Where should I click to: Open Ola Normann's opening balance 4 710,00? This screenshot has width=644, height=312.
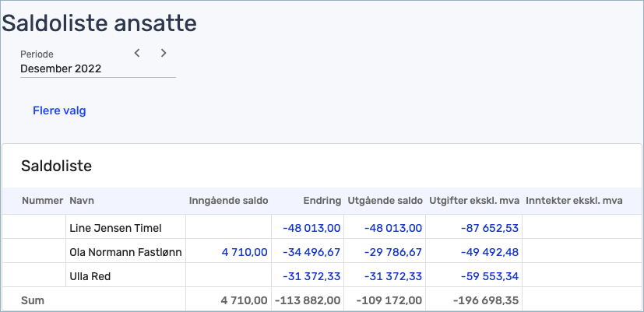coord(245,252)
